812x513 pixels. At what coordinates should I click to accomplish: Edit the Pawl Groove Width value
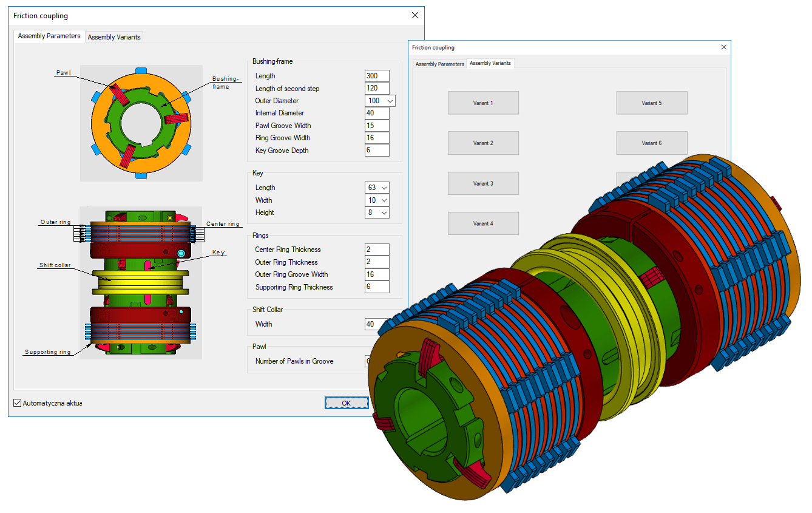click(377, 126)
